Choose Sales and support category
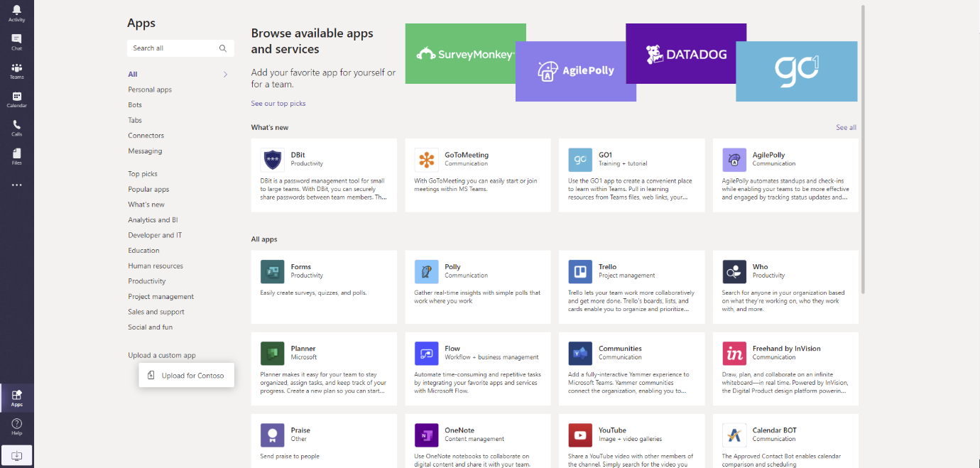Screen dimensions: 980x468 156,312
